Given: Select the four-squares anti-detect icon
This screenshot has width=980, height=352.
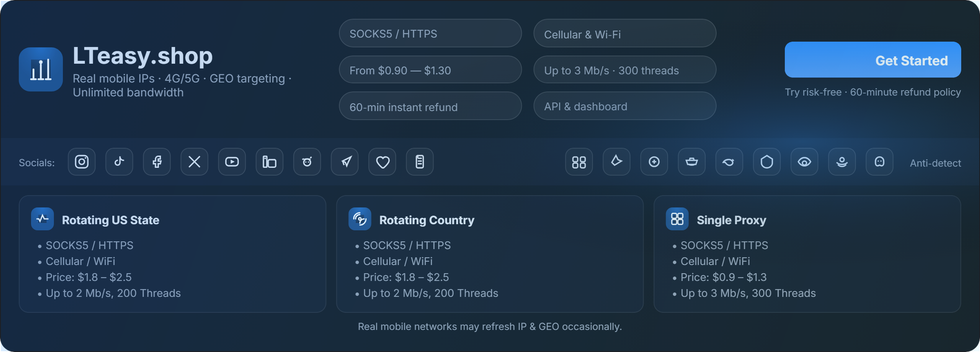Looking at the screenshot, I should pos(579,162).
